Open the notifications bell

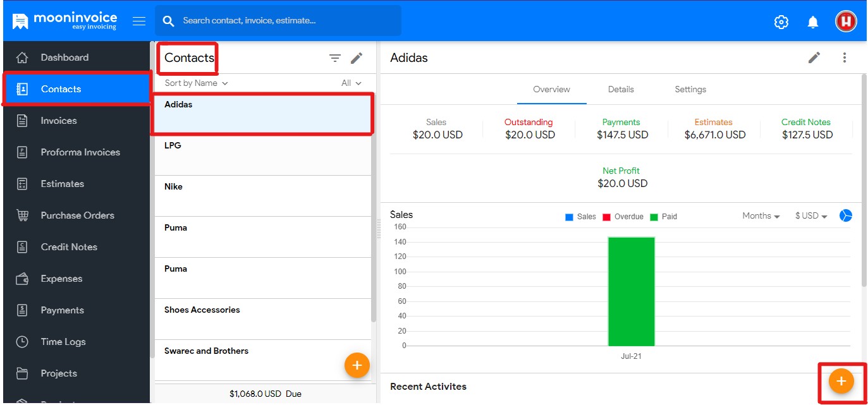click(813, 22)
